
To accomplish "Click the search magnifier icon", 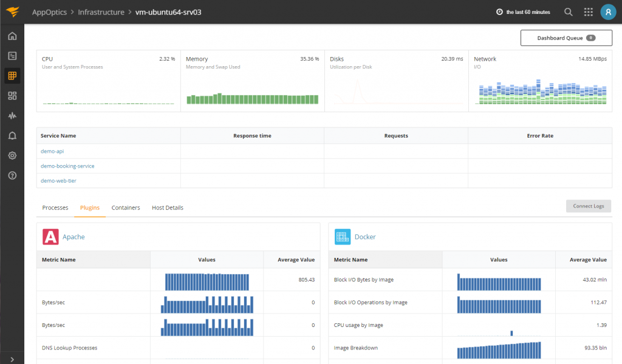I will 569,12.
